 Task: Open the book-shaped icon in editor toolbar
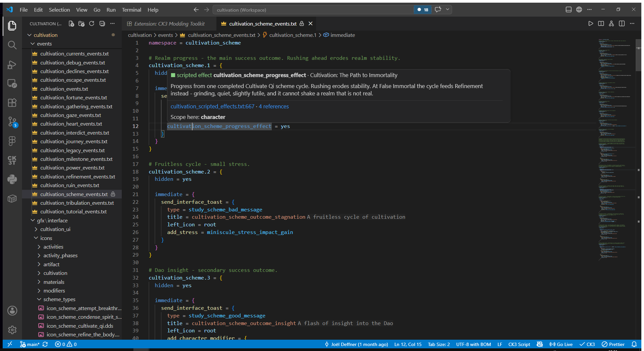601,24
